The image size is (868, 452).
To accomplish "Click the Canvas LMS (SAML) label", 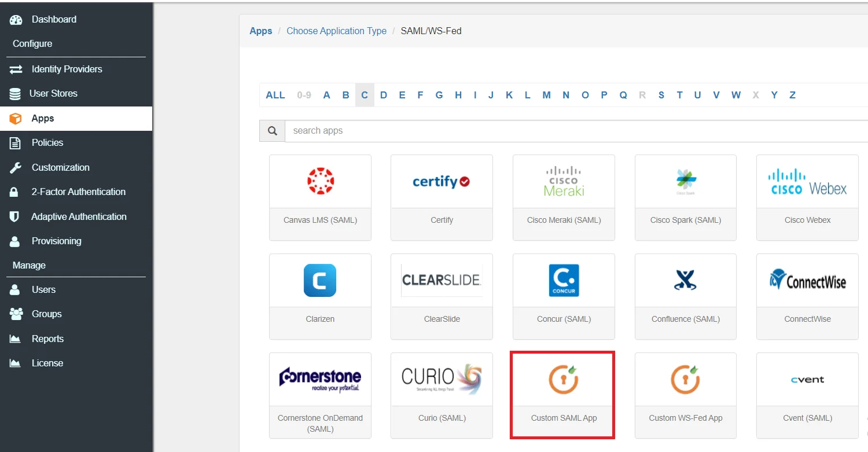I will click(320, 221).
